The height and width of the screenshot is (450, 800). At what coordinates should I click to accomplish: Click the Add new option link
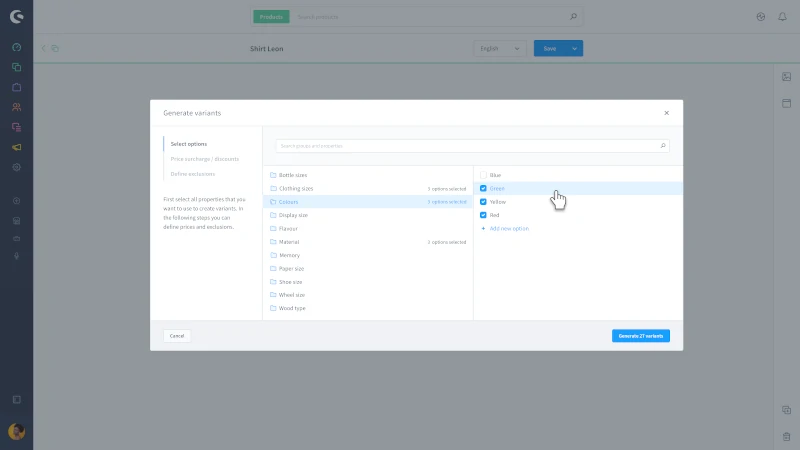[x=509, y=229]
